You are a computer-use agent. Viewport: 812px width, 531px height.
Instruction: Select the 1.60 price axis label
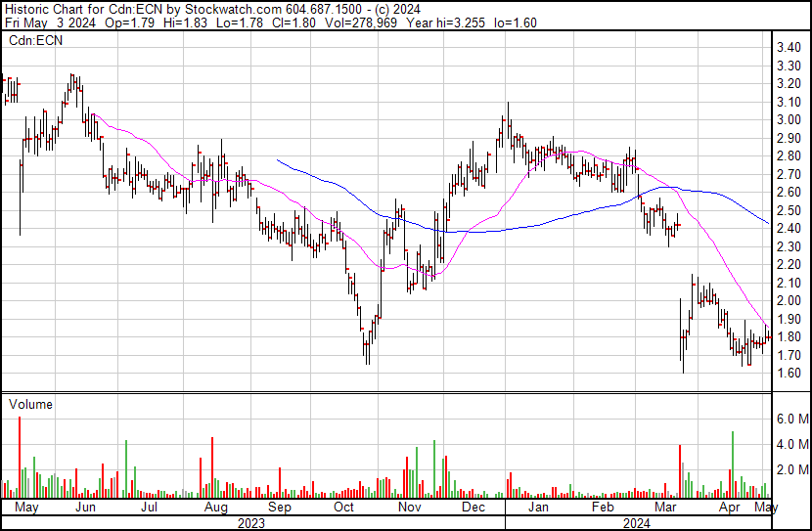(789, 374)
